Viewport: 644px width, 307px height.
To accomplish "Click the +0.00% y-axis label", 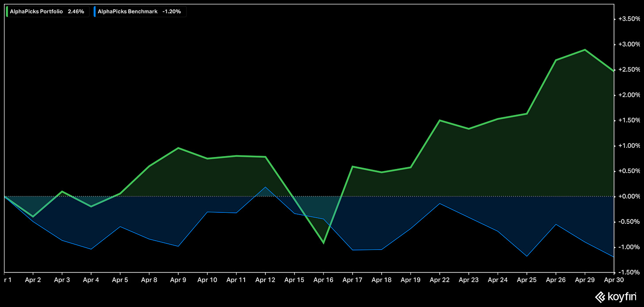I will click(x=630, y=196).
